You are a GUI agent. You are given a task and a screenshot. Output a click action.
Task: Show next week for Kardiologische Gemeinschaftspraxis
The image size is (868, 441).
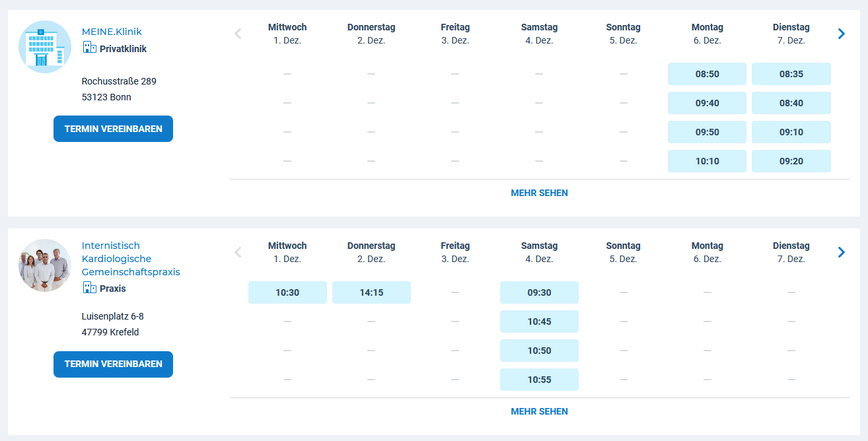click(841, 252)
